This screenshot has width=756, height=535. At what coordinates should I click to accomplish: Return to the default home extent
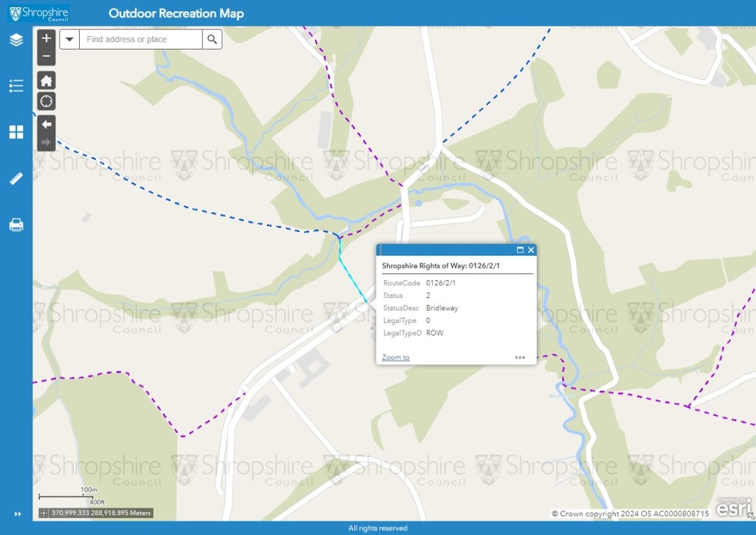47,81
